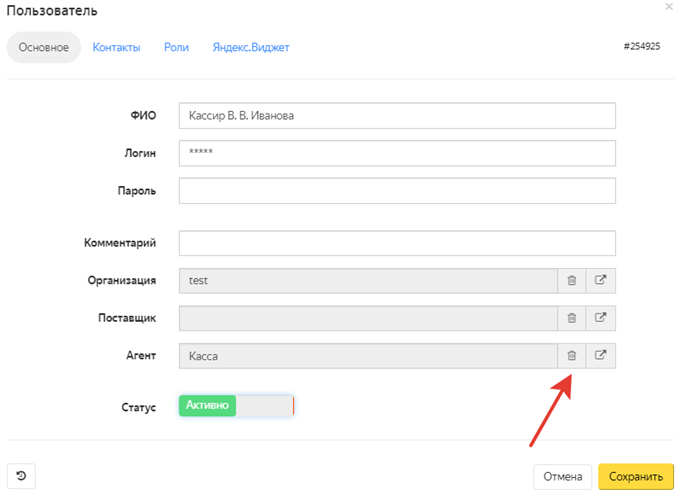
Task: Click the history revert icon button
Action: 21,477
